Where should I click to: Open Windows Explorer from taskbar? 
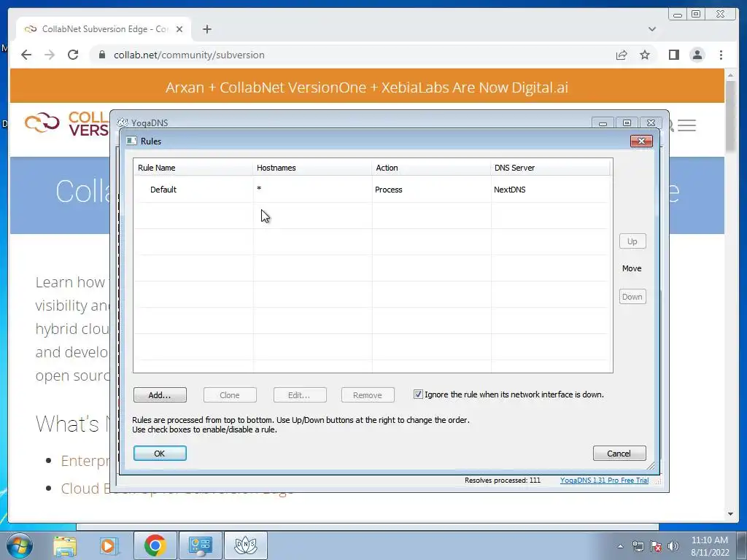point(65,545)
